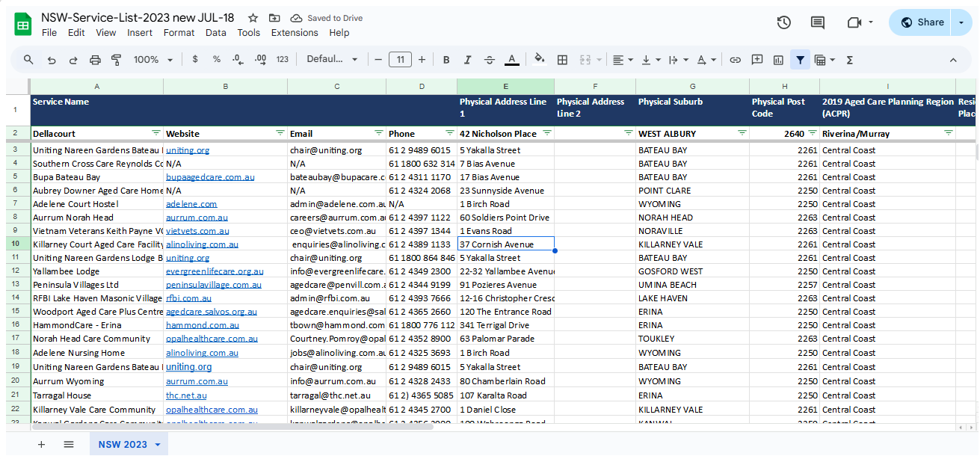Open the File menu

pyautogui.click(x=49, y=33)
